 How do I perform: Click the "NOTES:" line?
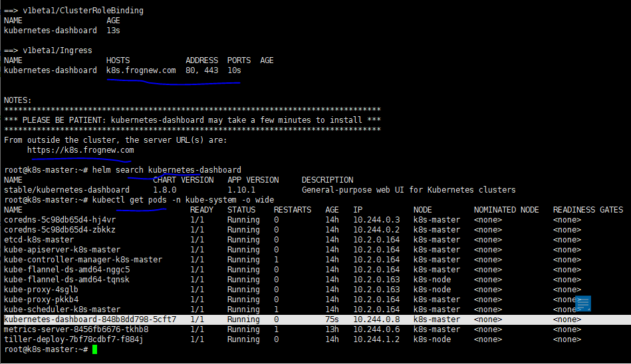18,100
